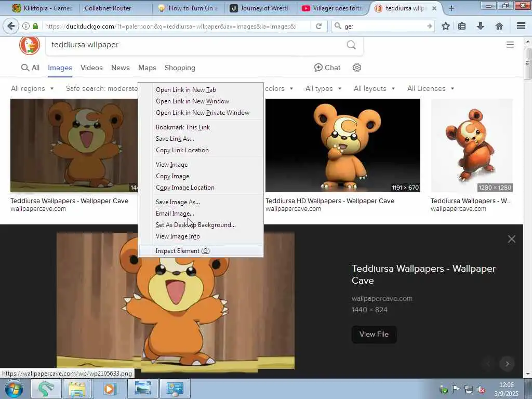This screenshot has height=399, width=532.
Task: Click the 1280 × 1280 Teddiursa thumbnail
Action: click(x=472, y=145)
